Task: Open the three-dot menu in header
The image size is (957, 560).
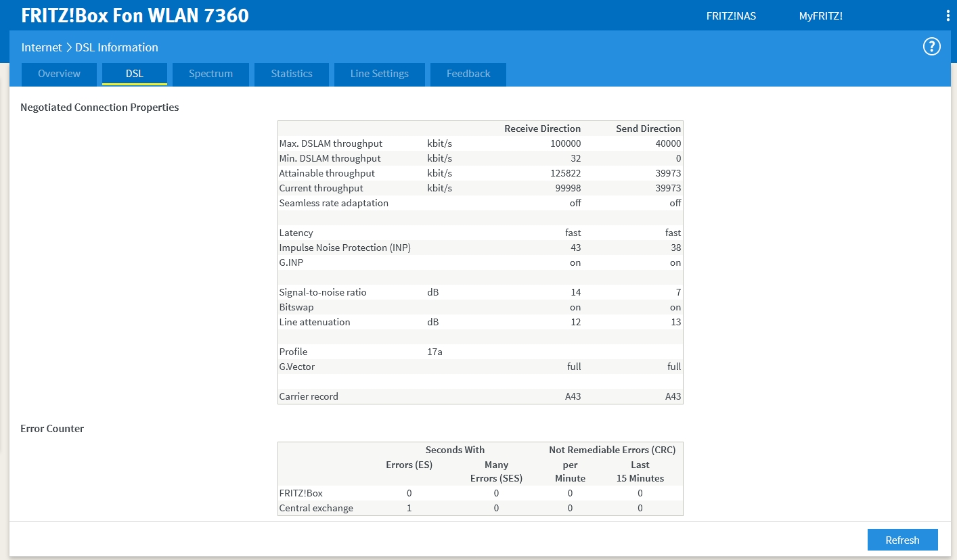Action: coord(948,16)
